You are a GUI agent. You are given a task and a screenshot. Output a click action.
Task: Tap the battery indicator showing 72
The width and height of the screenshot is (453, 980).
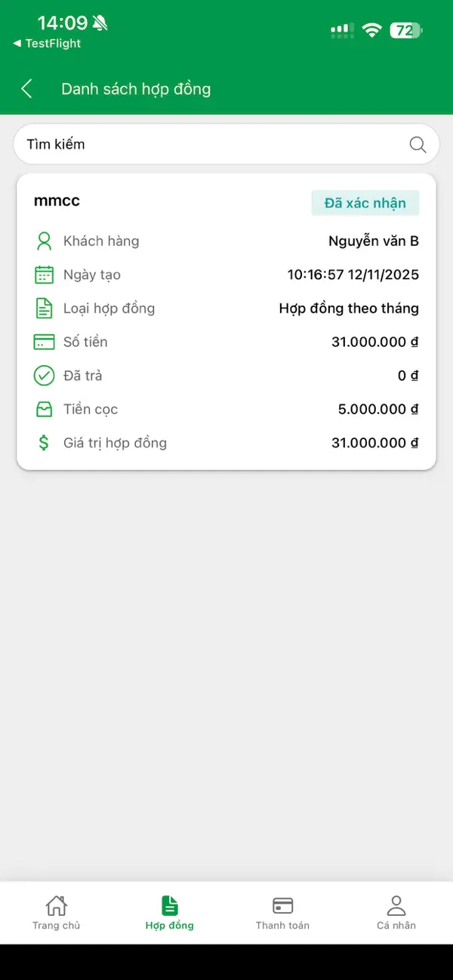click(x=405, y=29)
